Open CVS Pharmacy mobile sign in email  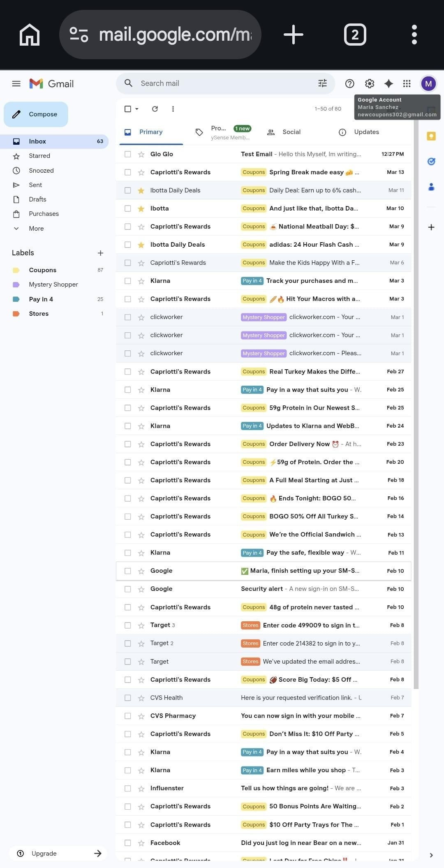[x=264, y=716]
